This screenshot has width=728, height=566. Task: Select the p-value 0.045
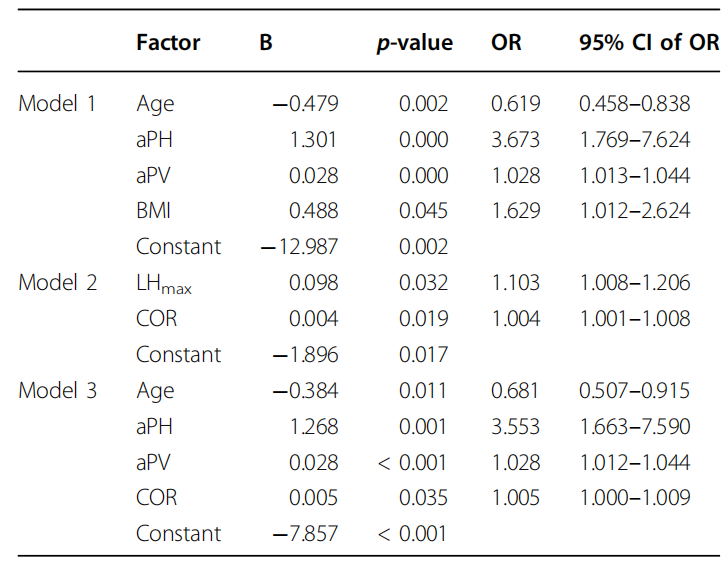[x=423, y=211]
